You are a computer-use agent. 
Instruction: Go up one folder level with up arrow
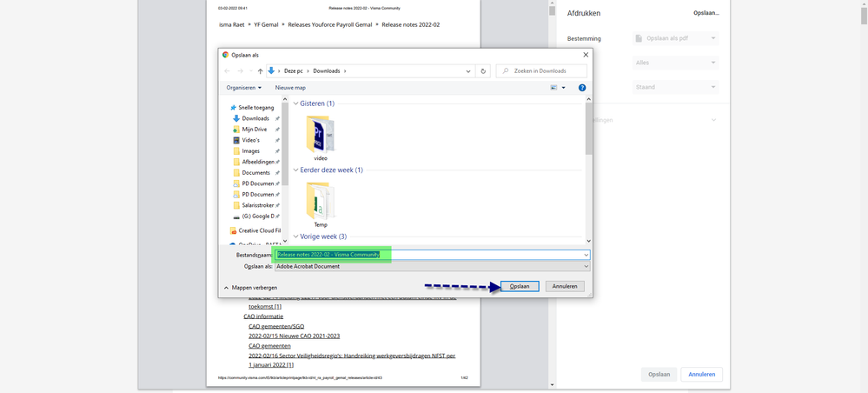[260, 71]
